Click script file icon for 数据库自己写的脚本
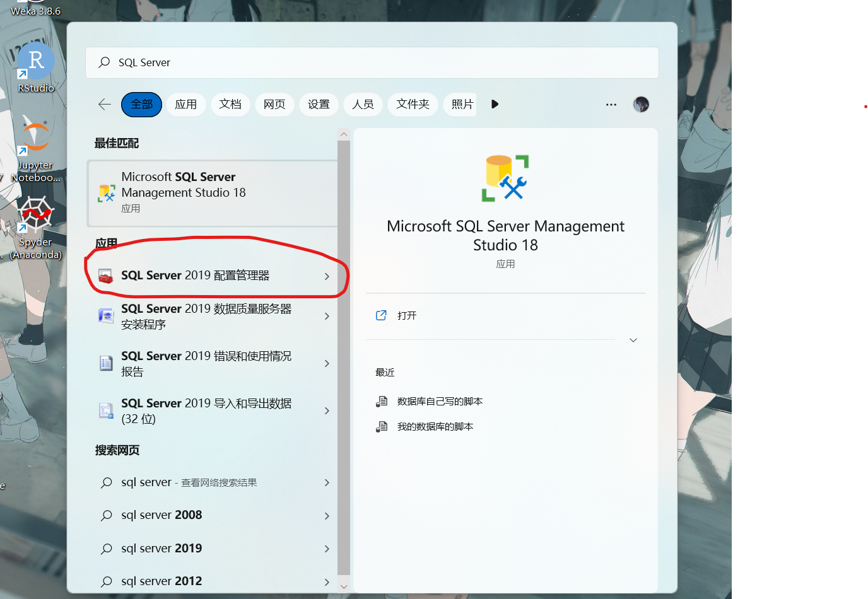Image resolution: width=868 pixels, height=599 pixels. [382, 401]
